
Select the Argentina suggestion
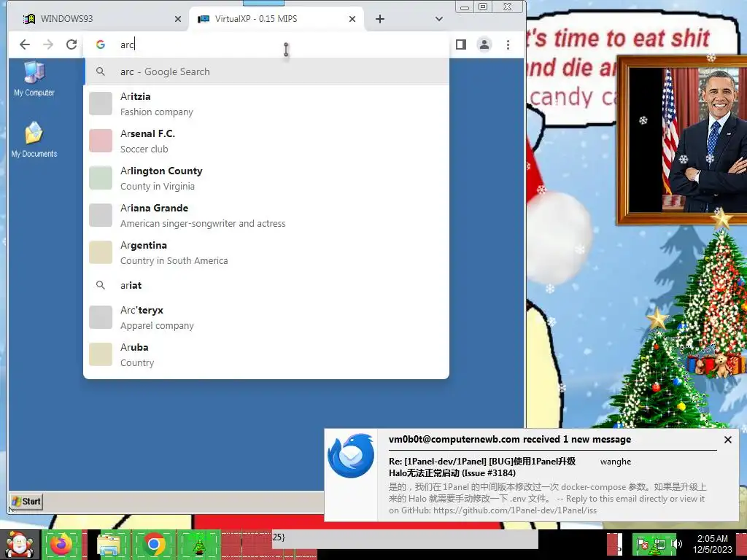click(x=266, y=252)
